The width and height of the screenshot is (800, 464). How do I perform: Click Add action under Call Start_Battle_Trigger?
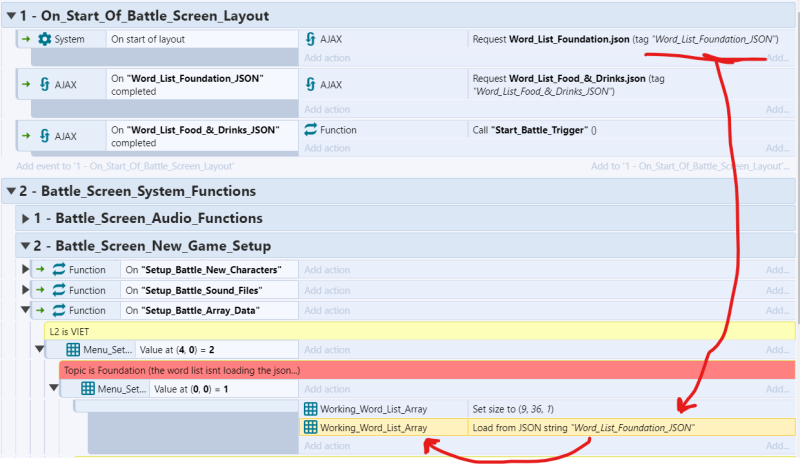[x=327, y=148]
